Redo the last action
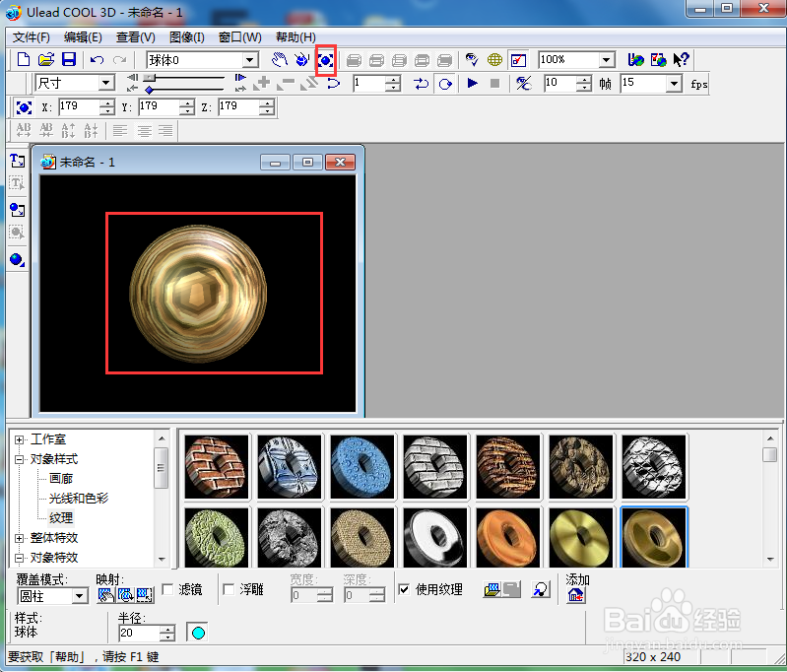The height and width of the screenshot is (672, 787). [x=119, y=60]
